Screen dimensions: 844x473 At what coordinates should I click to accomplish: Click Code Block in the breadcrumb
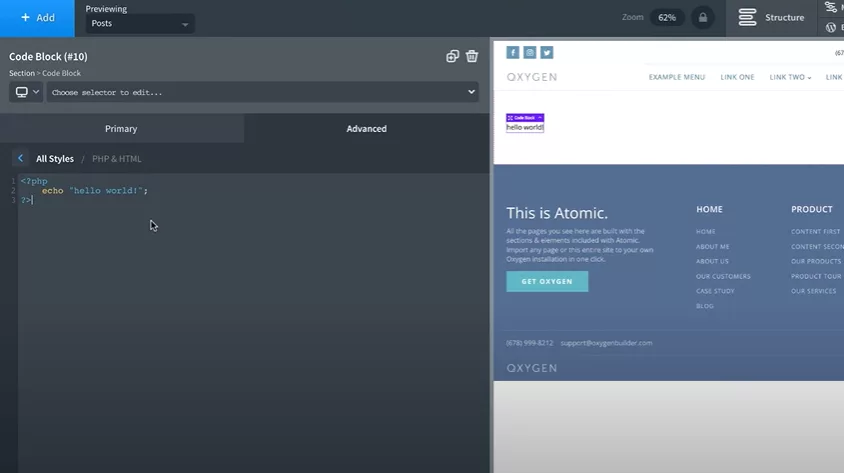pos(61,73)
